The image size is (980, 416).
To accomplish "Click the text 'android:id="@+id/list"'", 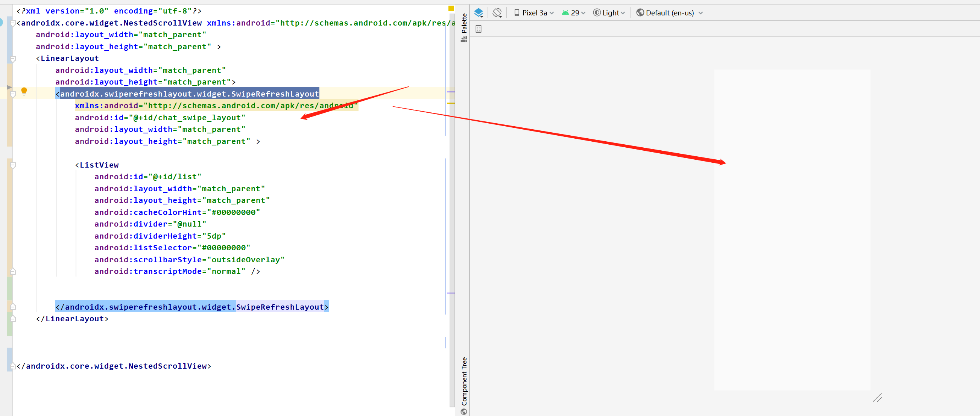I will click(148, 177).
